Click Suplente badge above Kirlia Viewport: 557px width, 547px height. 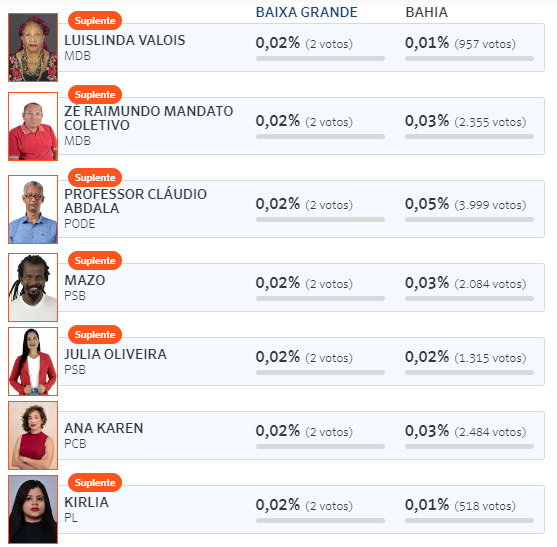95,482
